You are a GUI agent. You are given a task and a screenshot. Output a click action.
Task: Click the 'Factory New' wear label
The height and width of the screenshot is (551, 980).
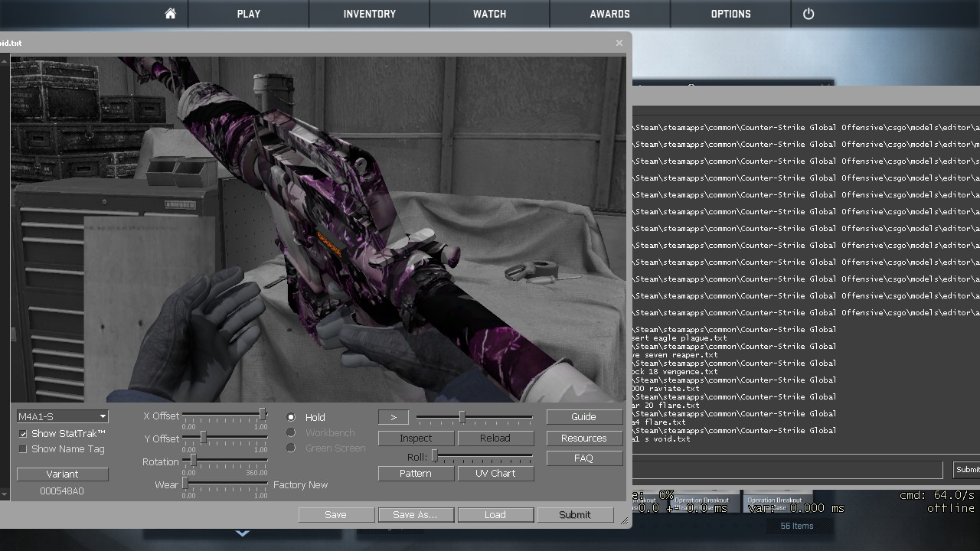click(x=301, y=485)
